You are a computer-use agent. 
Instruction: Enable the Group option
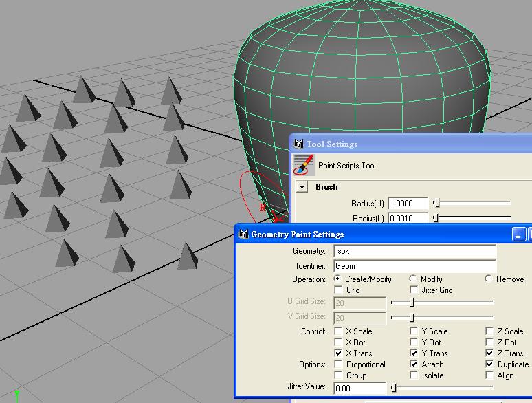point(338,375)
